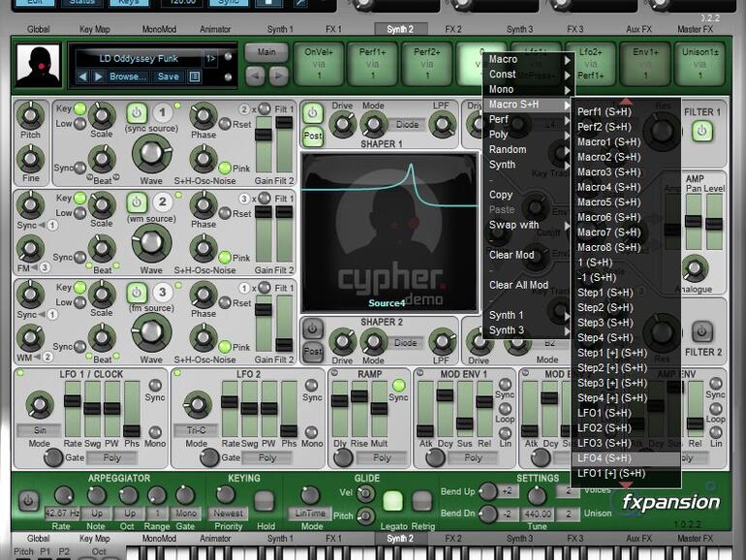Click Browse... to browse presets
The width and height of the screenshot is (746, 560).
[129, 77]
